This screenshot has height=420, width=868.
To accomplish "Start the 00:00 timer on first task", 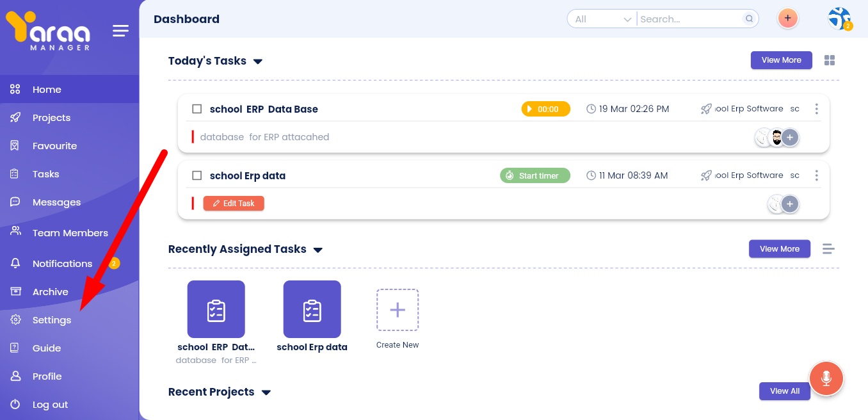I will (x=545, y=109).
